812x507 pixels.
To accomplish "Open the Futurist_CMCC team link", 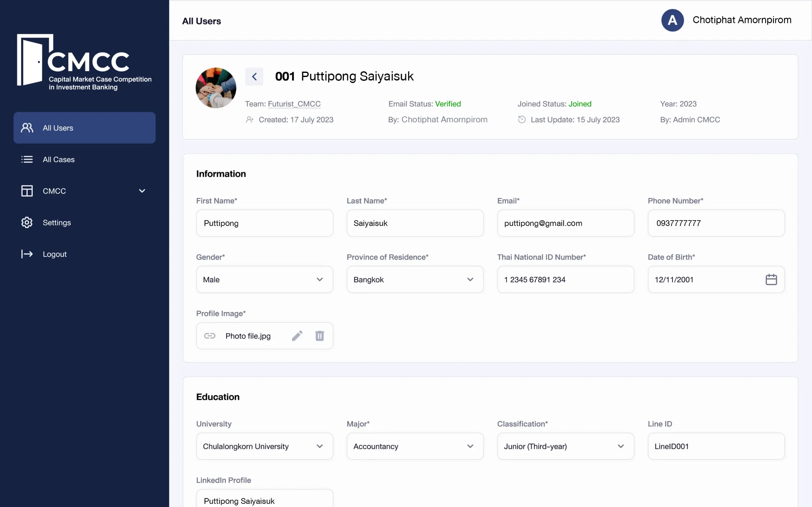I will pos(294,104).
